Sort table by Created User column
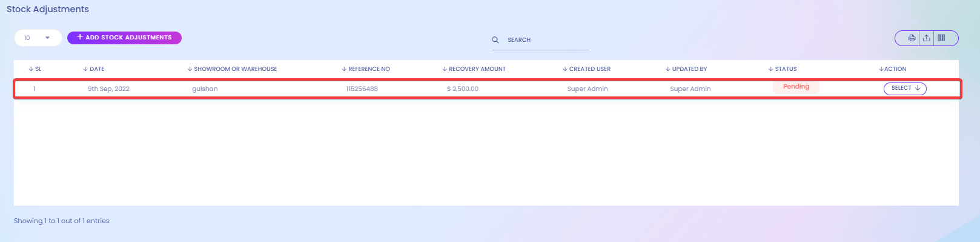This screenshot has height=242, width=980. pyautogui.click(x=586, y=69)
